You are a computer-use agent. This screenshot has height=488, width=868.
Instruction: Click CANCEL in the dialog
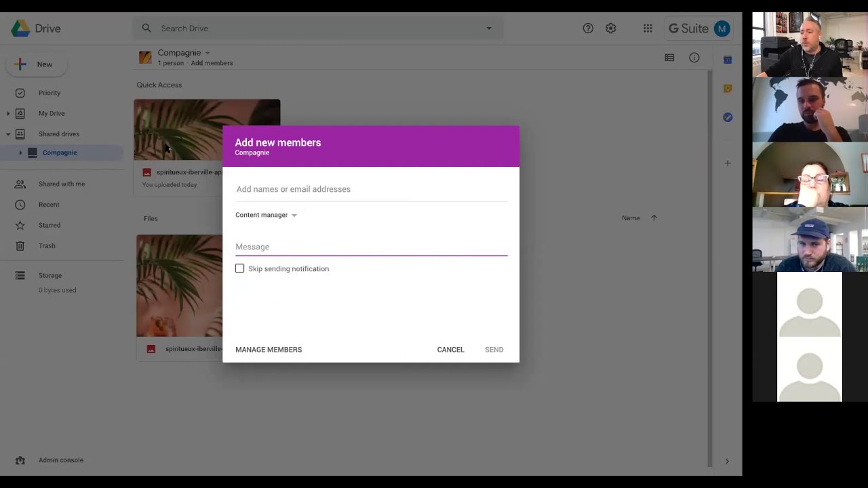pos(450,350)
